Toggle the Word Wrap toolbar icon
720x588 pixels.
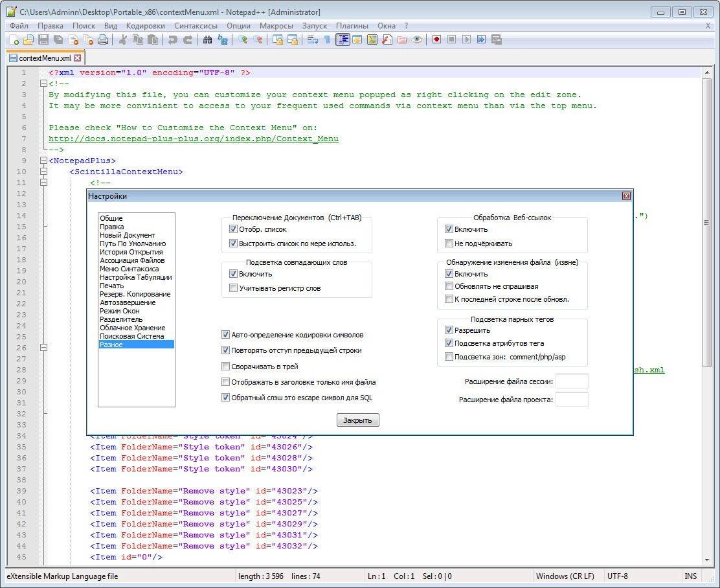313,40
